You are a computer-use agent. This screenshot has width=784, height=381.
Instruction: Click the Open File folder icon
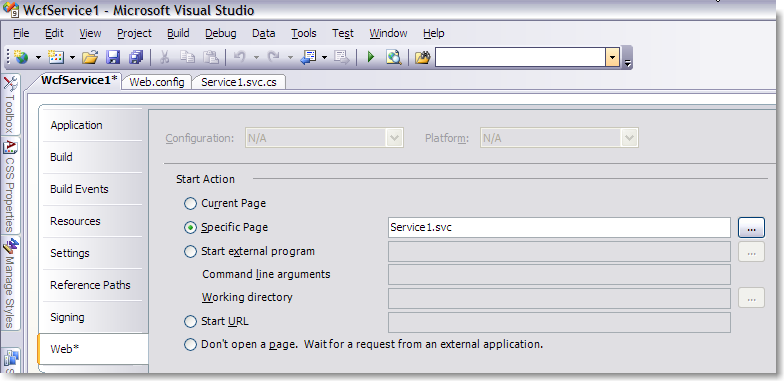[90, 58]
